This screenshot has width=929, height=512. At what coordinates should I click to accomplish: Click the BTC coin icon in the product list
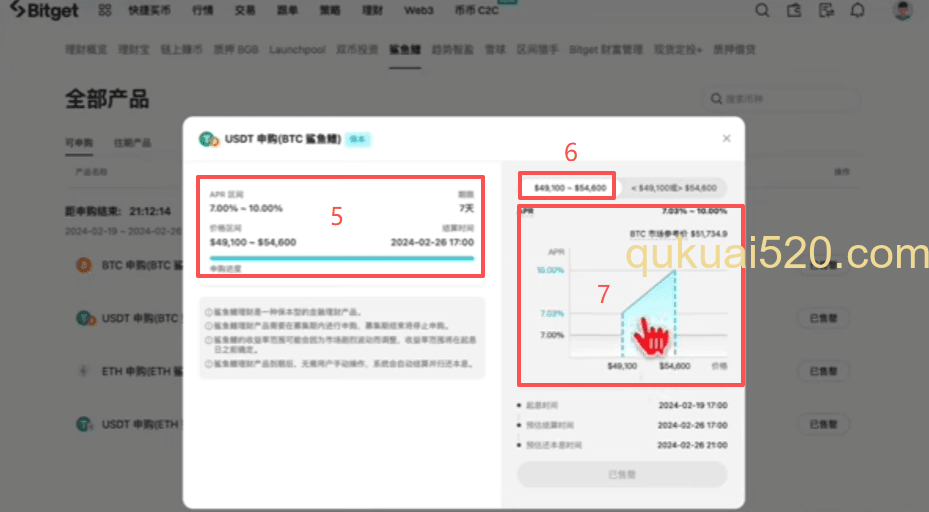84,265
